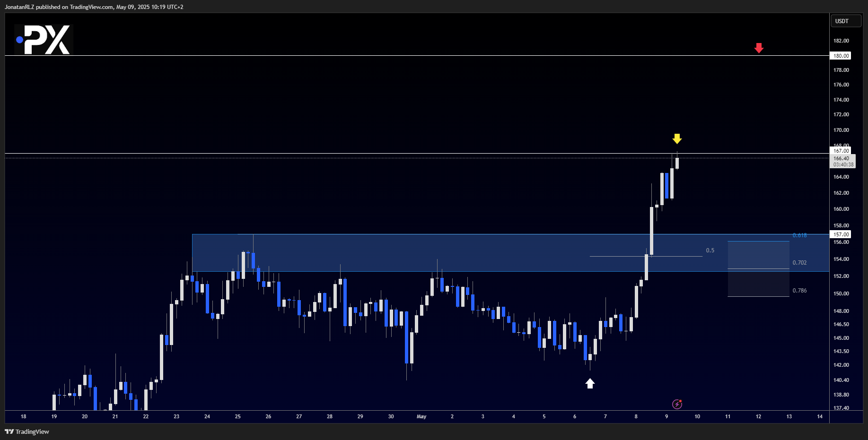The width and height of the screenshot is (868, 440).
Task: Click the 138.80 price axis value
Action: [841, 395]
